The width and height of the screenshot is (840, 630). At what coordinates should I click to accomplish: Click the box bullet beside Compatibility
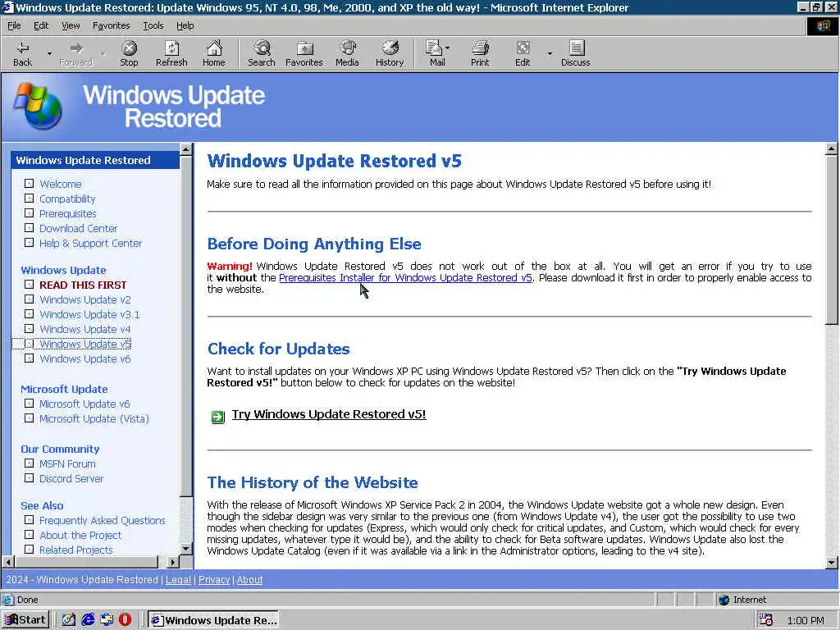(29, 199)
